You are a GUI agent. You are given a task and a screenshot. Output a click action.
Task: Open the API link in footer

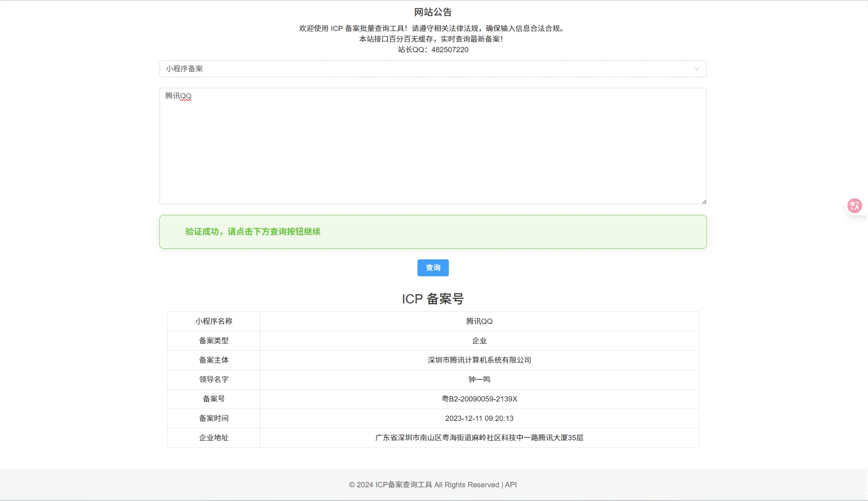[511, 484]
